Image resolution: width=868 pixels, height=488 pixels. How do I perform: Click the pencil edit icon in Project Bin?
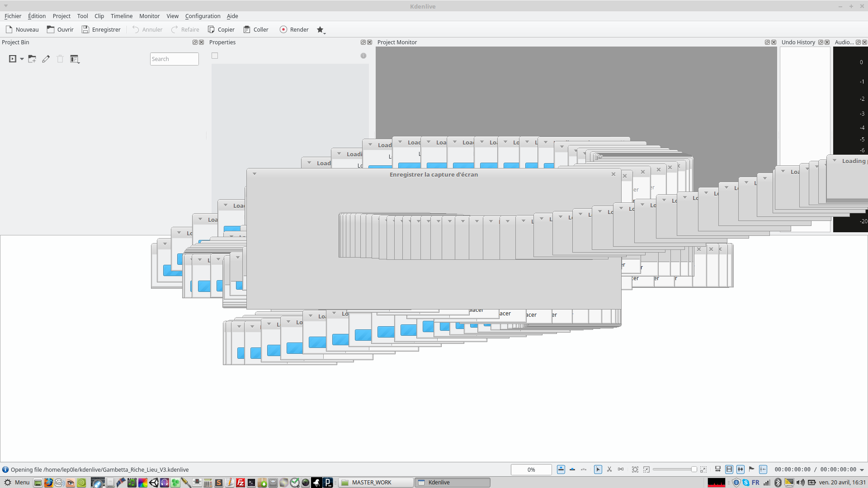46,59
